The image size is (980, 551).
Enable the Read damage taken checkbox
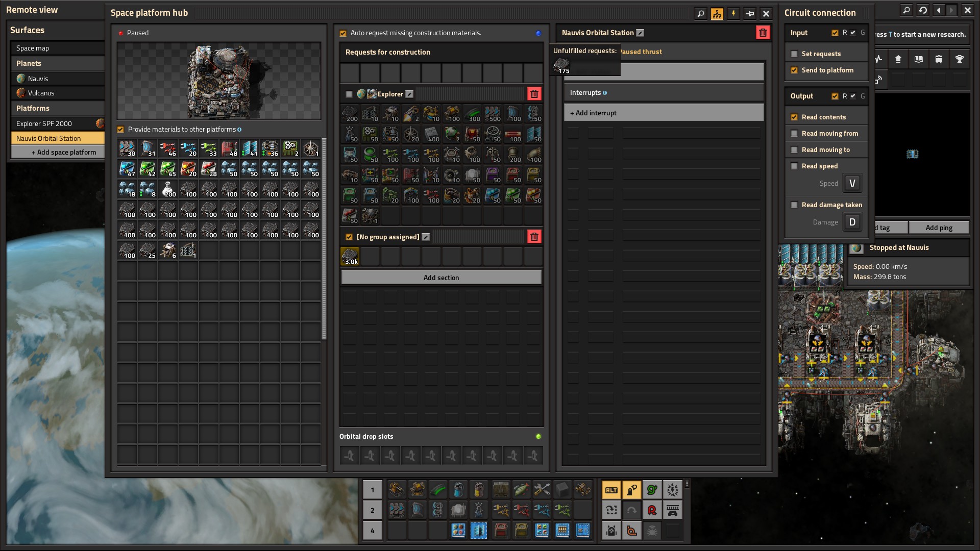coord(794,205)
